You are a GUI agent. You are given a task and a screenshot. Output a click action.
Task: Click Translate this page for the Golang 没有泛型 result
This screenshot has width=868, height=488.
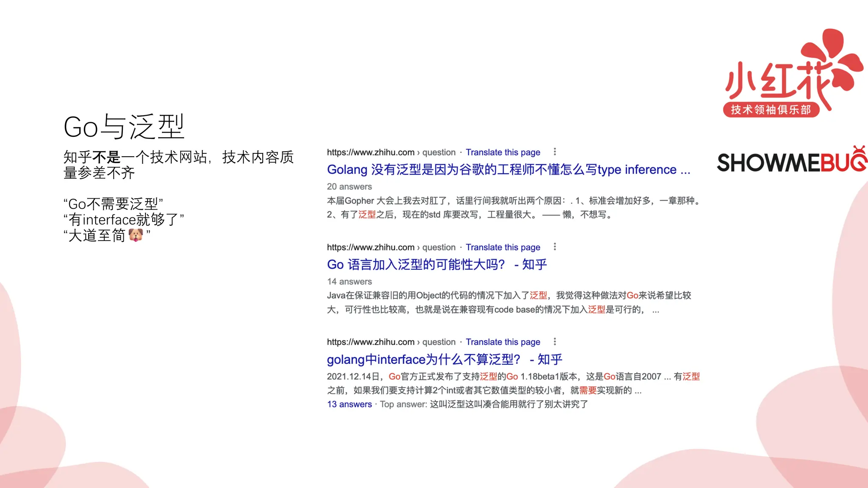point(503,152)
